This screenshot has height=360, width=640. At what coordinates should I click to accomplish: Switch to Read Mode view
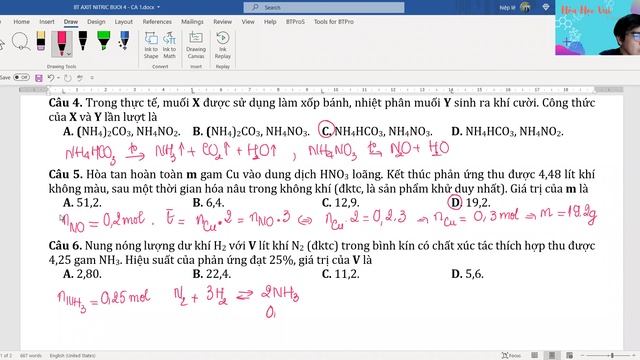pos(534,356)
